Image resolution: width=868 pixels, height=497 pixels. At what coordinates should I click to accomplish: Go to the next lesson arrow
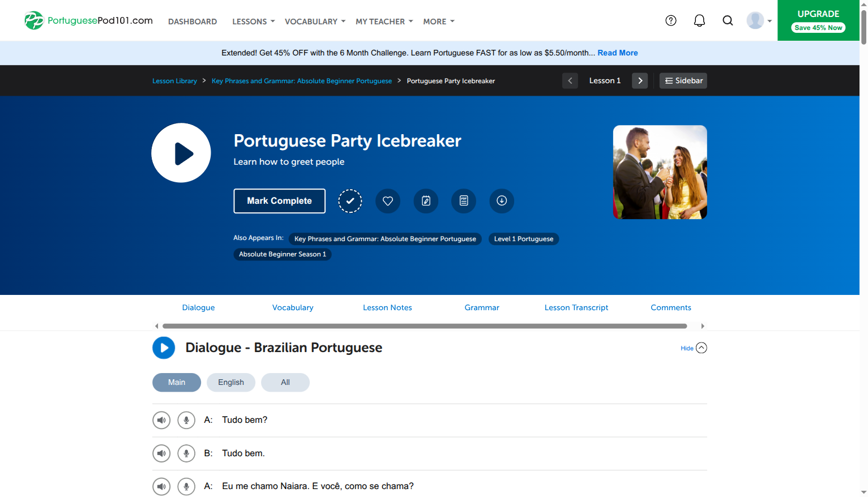click(x=640, y=80)
